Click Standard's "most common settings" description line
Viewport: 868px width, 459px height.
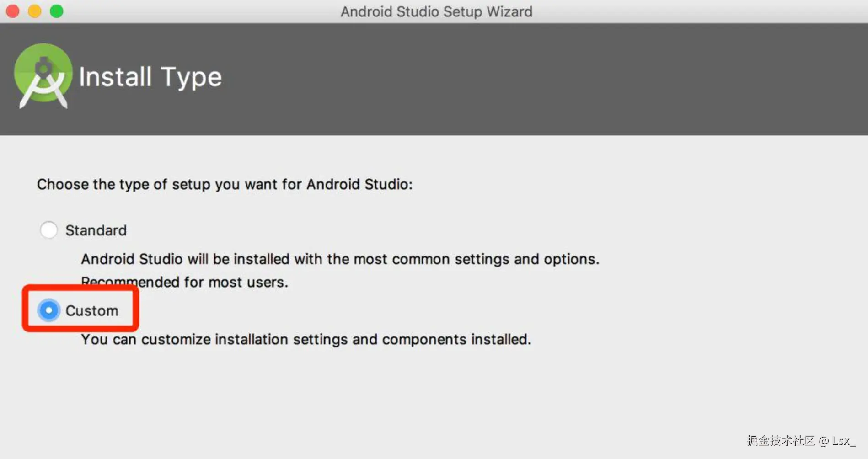[340, 259]
